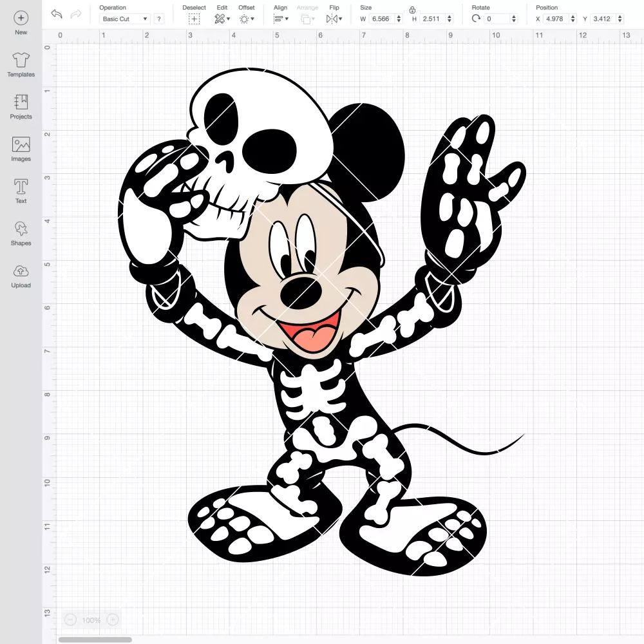Click the width stepper arrows
This screenshot has height=644, width=644.
point(399,19)
